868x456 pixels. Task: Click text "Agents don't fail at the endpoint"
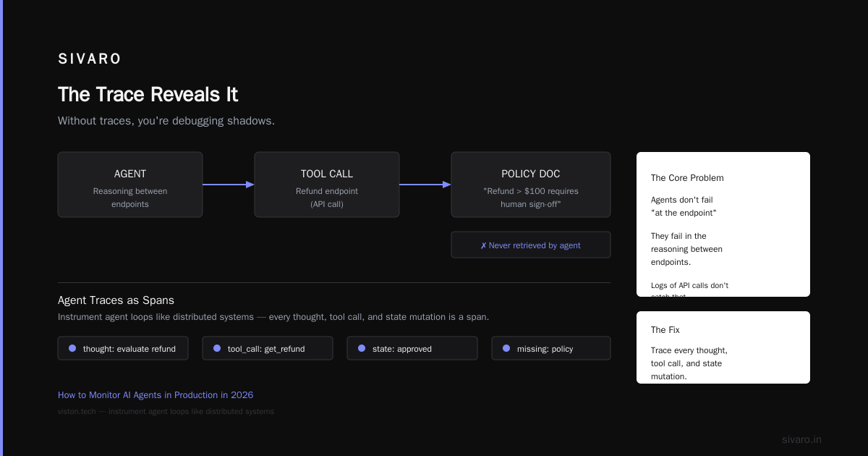(684, 206)
